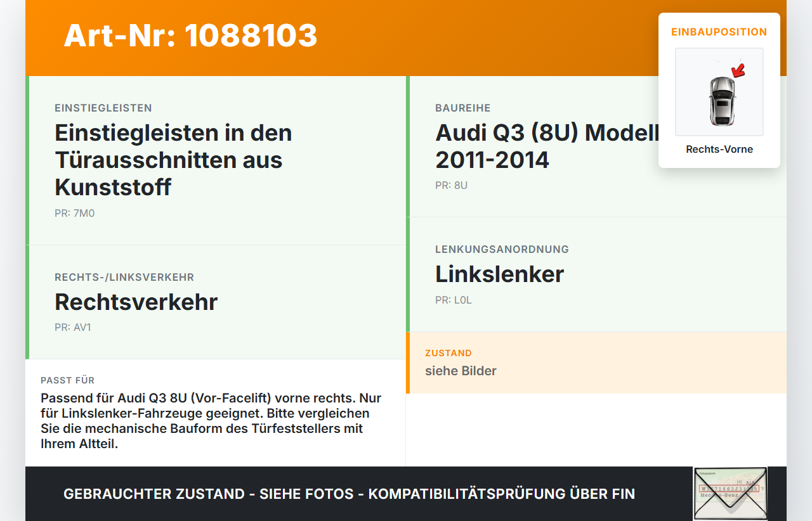812x521 pixels.
Task: Click the Rechts-Vorne caption
Action: (719, 150)
